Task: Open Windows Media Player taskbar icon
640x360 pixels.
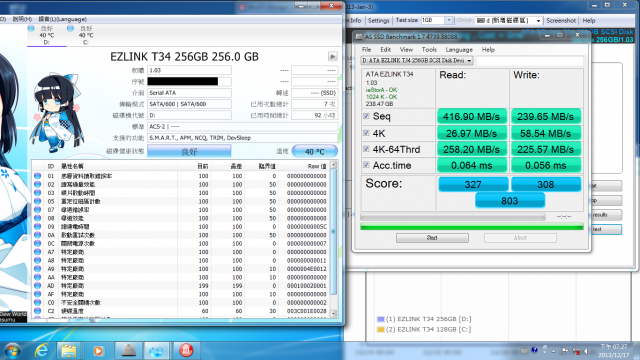Action: click(98, 351)
